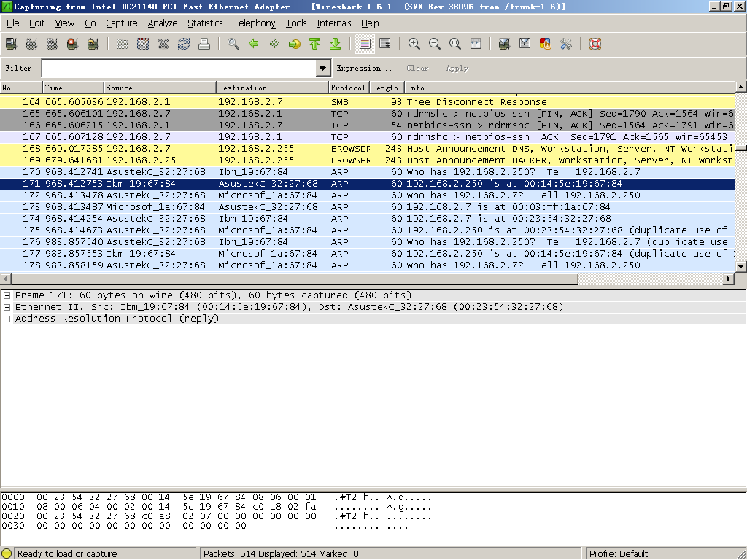747x560 pixels.
Task: Open the Help menu
Action: click(370, 23)
